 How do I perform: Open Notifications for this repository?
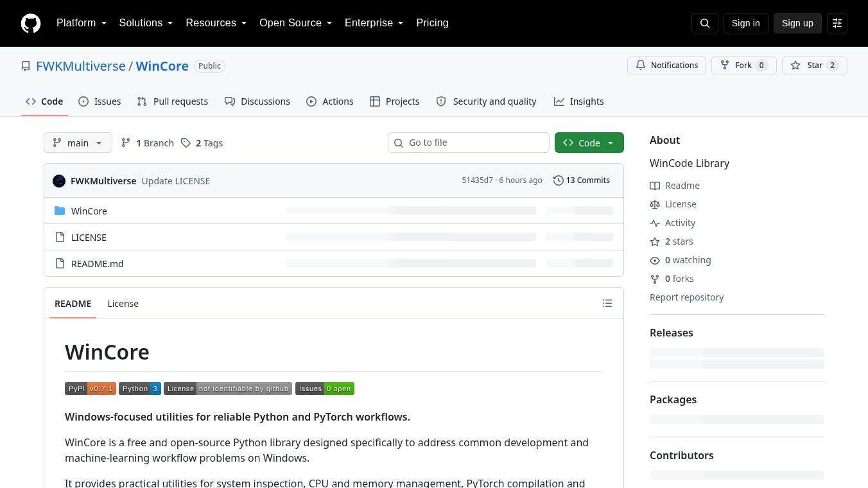pyautogui.click(x=666, y=65)
